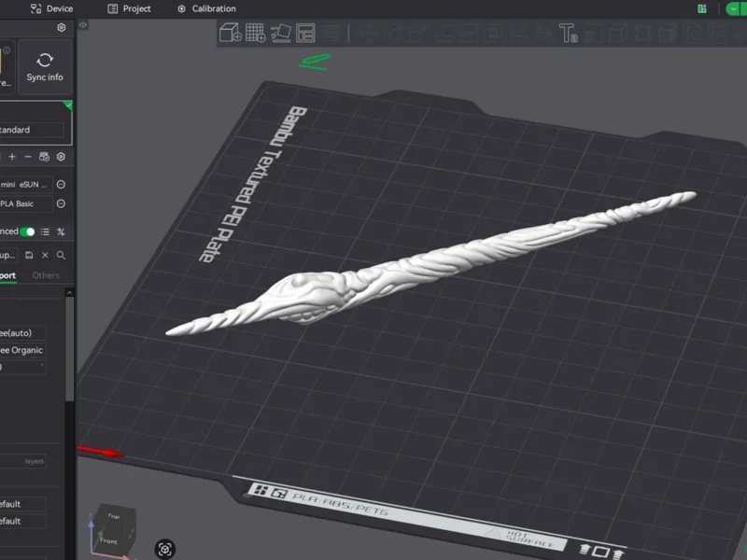The width and height of the screenshot is (747, 560).
Task: Click the X icon next to preset save
Action: tap(45, 255)
